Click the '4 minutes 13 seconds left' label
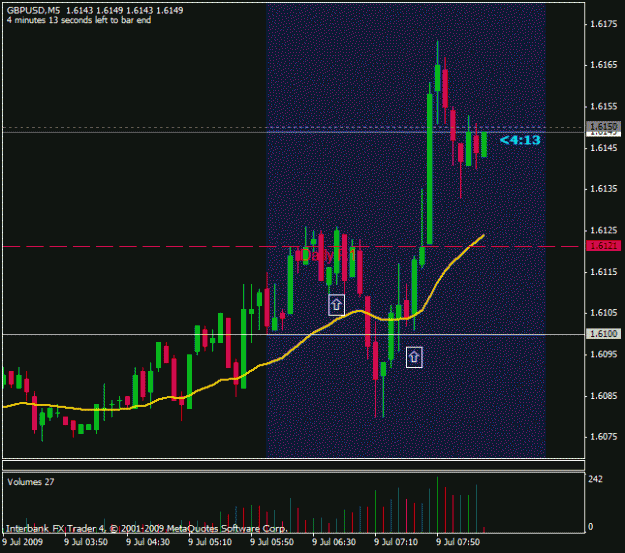Image resolution: width=625 pixels, height=553 pixels. click(79, 20)
